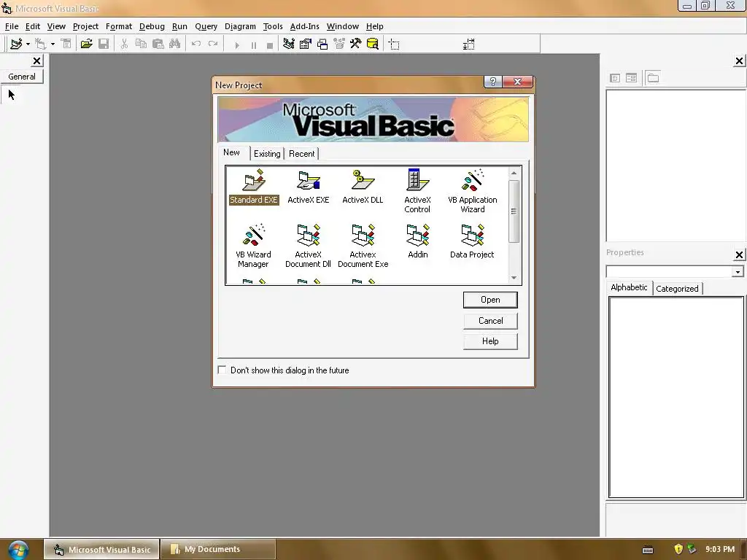
Task: Click View Code icon in Project panel
Action: click(615, 77)
